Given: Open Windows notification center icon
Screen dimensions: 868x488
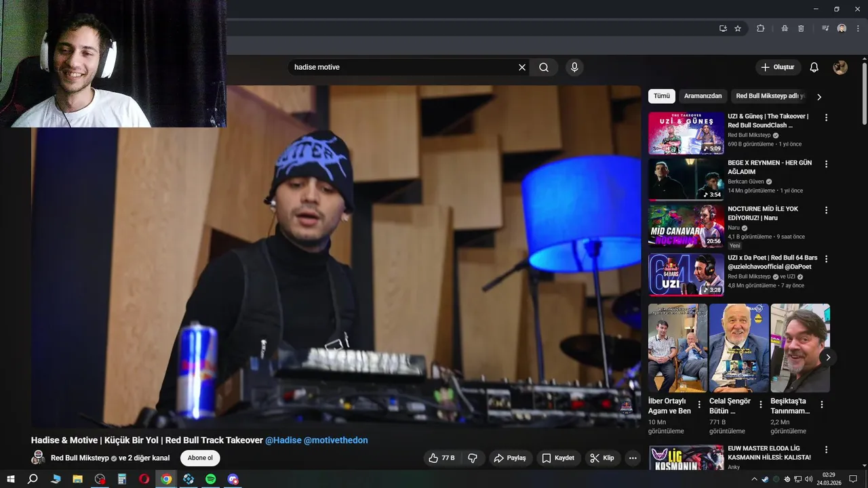Looking at the screenshot, I should tap(854, 479).
